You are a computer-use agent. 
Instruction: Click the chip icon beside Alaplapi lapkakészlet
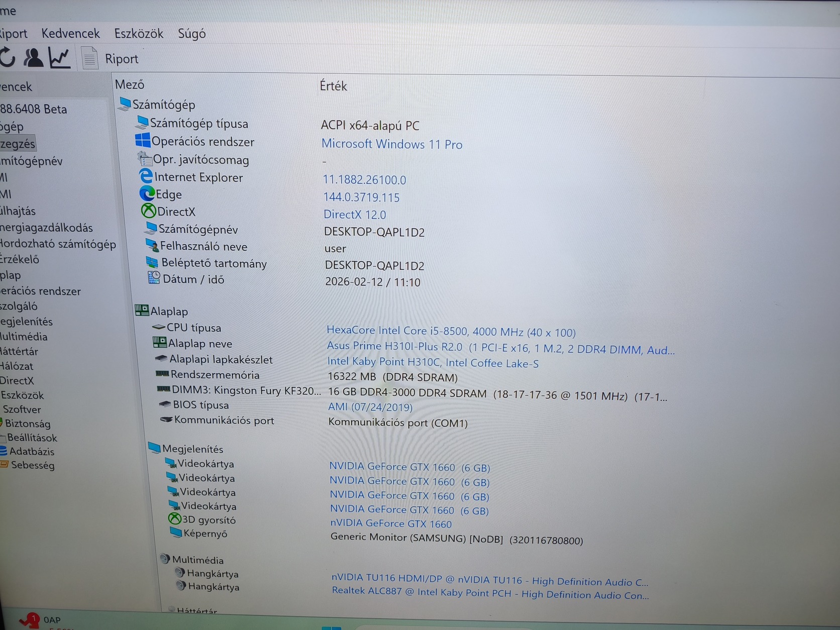tap(161, 359)
